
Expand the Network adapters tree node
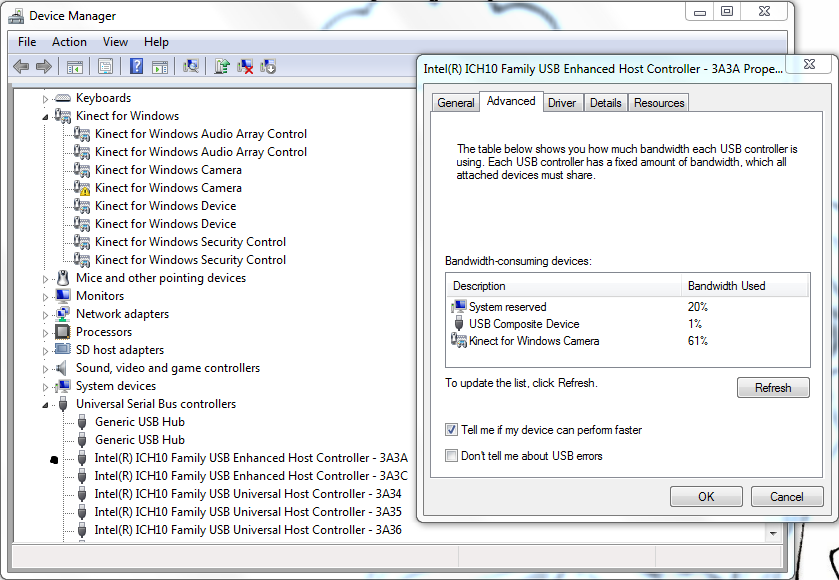tap(45, 315)
